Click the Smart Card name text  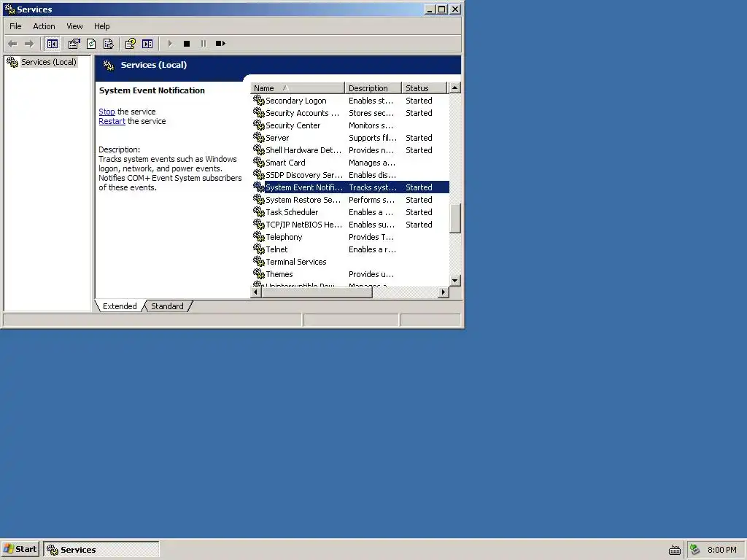click(x=285, y=163)
